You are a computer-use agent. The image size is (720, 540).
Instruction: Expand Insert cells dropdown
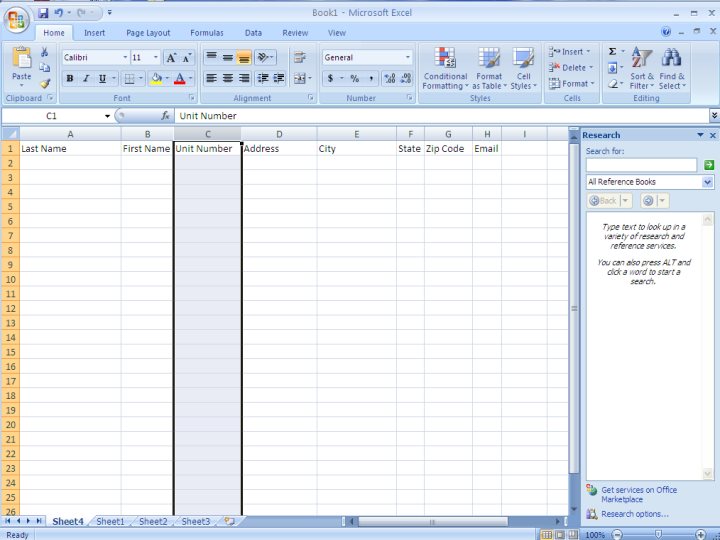click(588, 51)
